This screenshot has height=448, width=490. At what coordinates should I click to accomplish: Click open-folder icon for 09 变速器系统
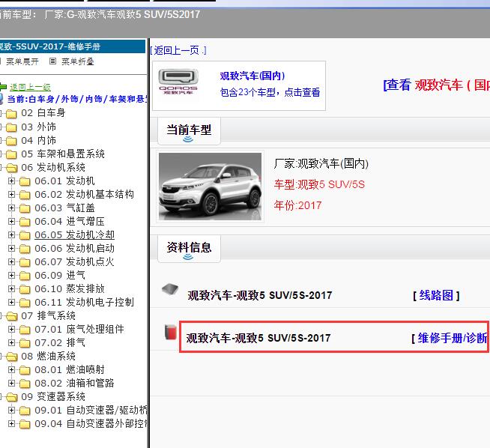(11, 397)
